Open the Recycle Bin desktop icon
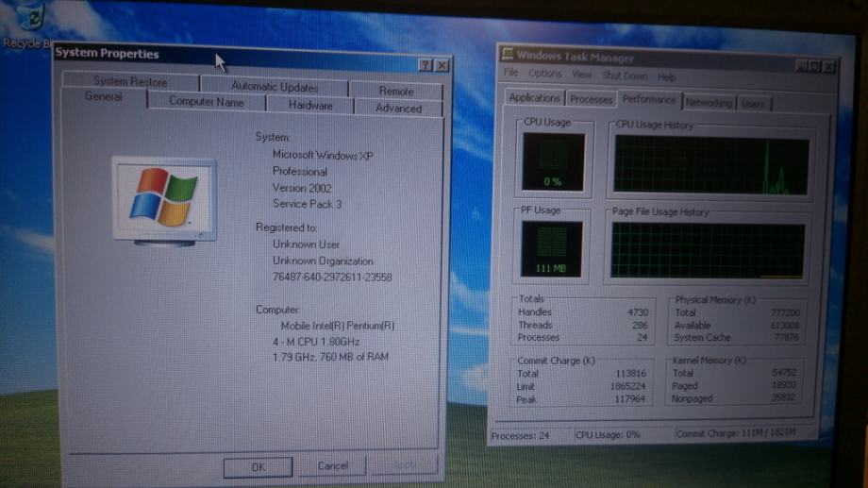Image resolution: width=868 pixels, height=488 pixels. pos(30,25)
